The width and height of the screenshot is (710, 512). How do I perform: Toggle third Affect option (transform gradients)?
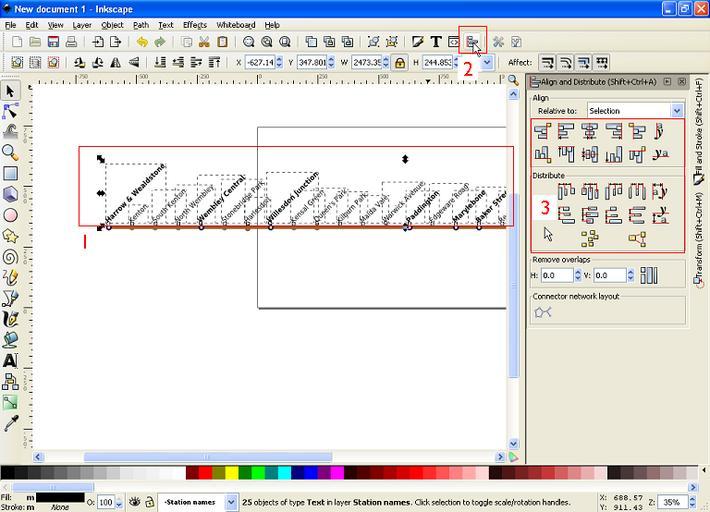tap(584, 62)
